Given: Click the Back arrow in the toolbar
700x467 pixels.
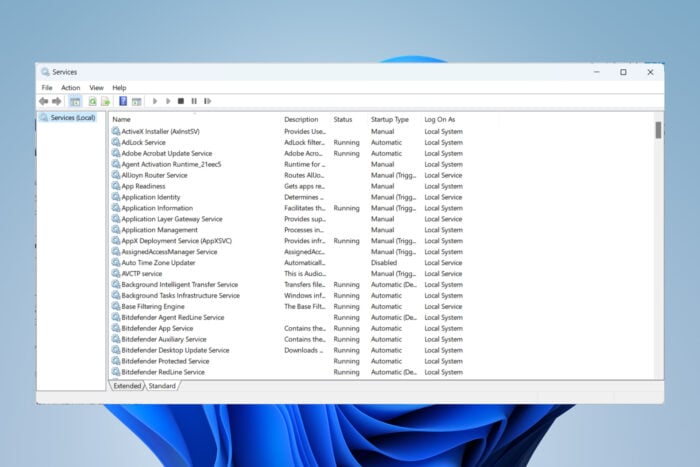Looking at the screenshot, I should click(x=43, y=101).
